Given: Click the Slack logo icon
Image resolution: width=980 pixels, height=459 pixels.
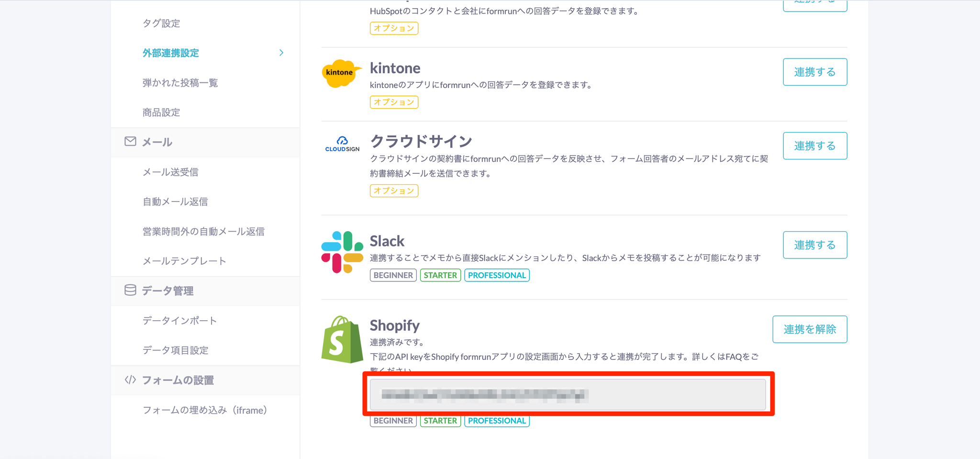Looking at the screenshot, I should tap(342, 252).
